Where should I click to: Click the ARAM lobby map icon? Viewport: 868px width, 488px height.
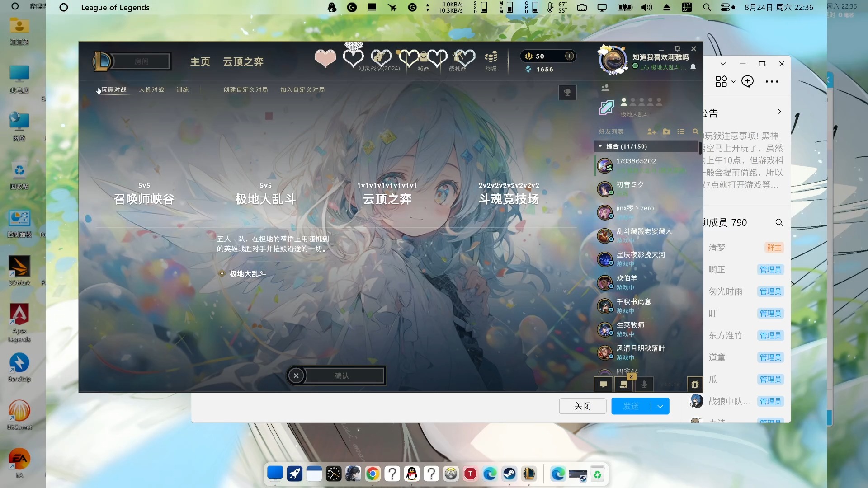tap(606, 108)
